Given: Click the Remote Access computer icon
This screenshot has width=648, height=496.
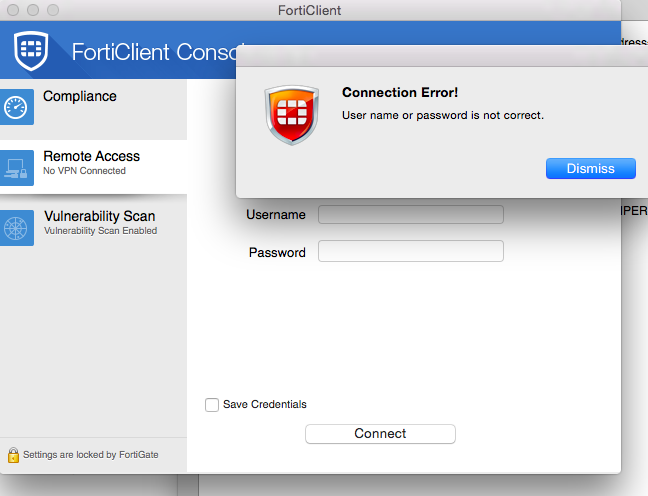Looking at the screenshot, I should (18, 168).
